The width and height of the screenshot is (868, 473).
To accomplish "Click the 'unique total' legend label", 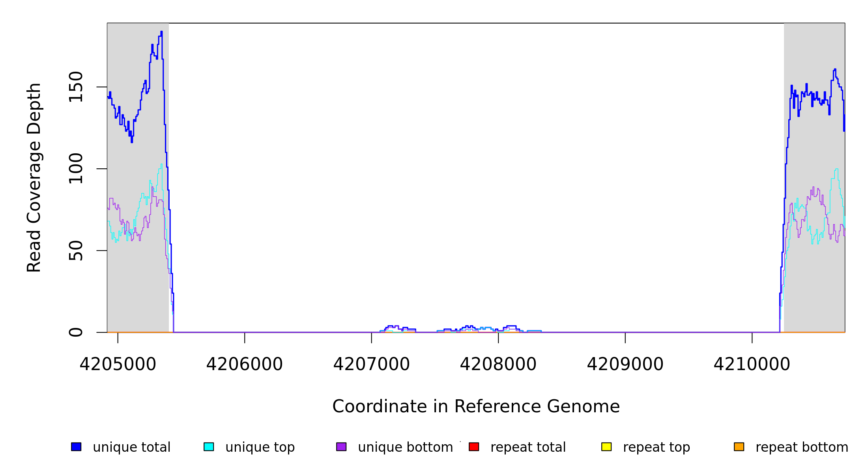I will point(131,447).
